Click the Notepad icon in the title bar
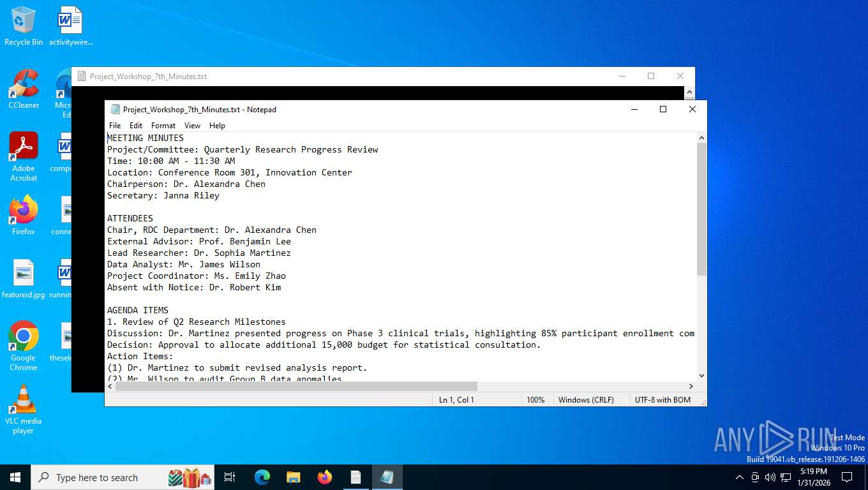 [x=115, y=109]
